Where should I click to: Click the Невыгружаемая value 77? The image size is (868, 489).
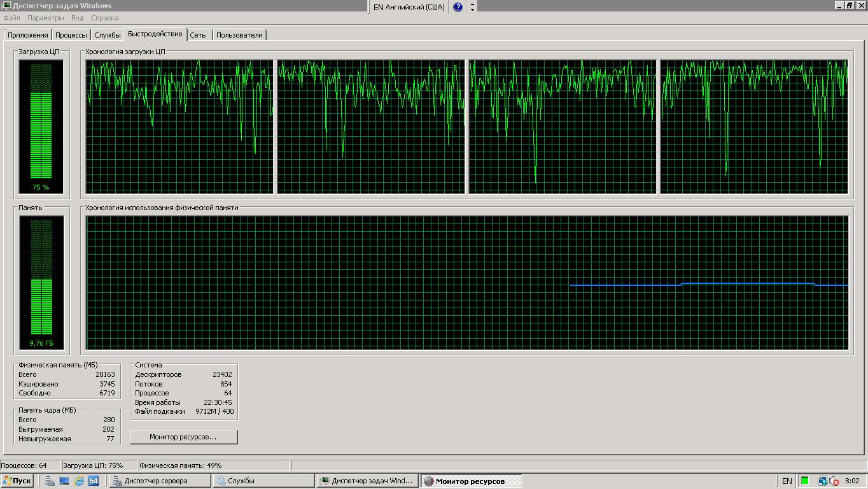[111, 439]
